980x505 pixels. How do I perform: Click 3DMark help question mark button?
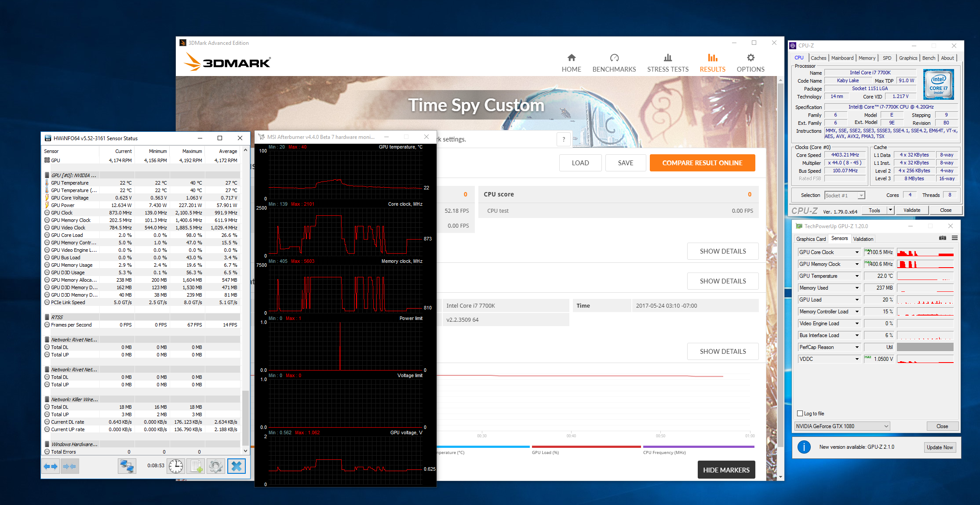coord(564,139)
